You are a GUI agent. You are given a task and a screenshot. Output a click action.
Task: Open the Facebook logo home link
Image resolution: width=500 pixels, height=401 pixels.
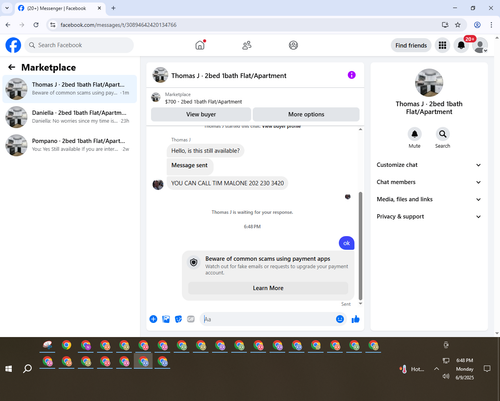[x=13, y=45]
